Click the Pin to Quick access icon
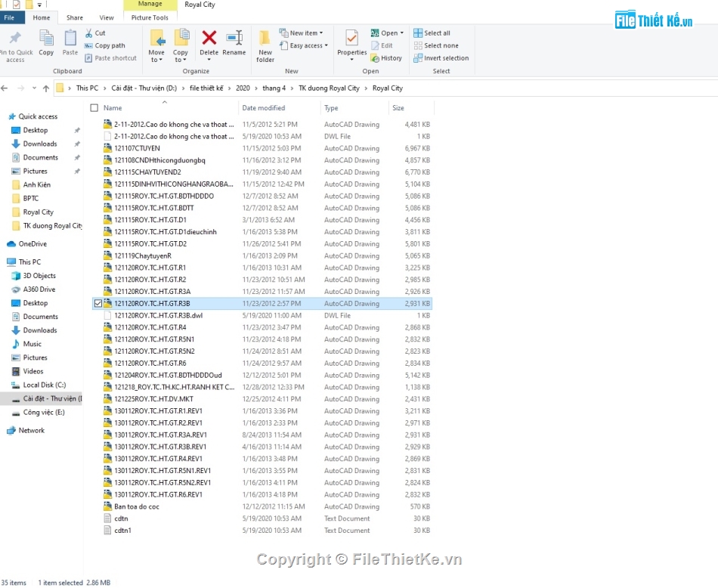 click(x=15, y=38)
